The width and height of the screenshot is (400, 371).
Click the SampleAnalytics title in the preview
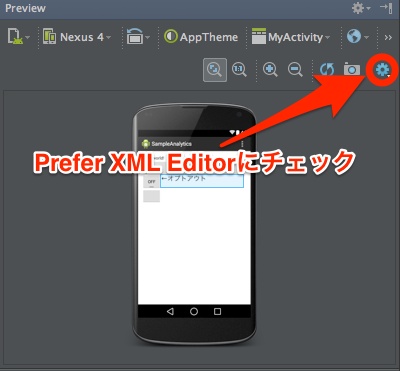172,144
